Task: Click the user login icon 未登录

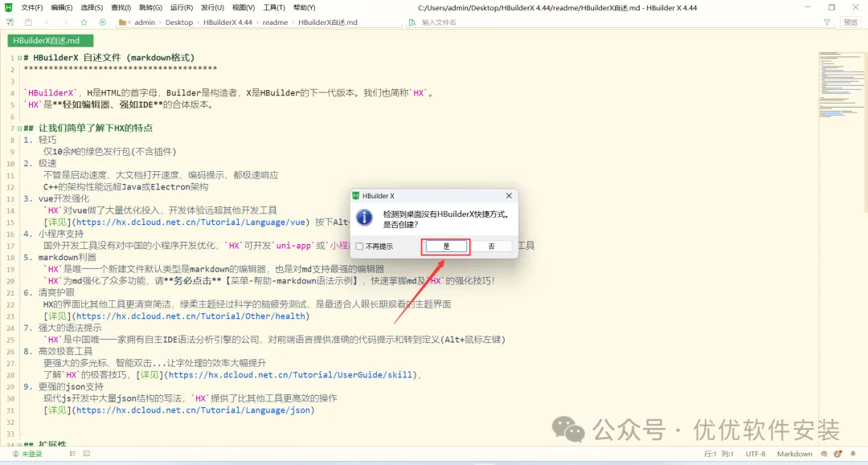Action: coord(15,454)
